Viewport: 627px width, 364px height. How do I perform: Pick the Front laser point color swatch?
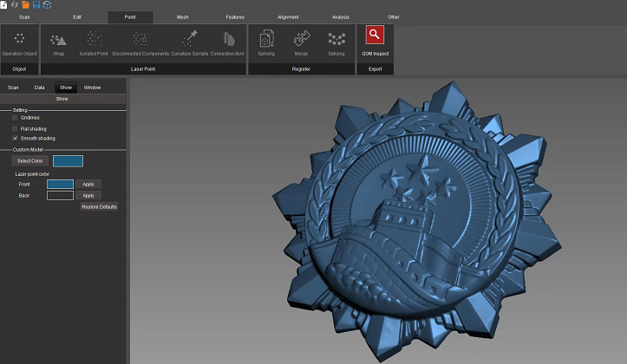(61, 185)
